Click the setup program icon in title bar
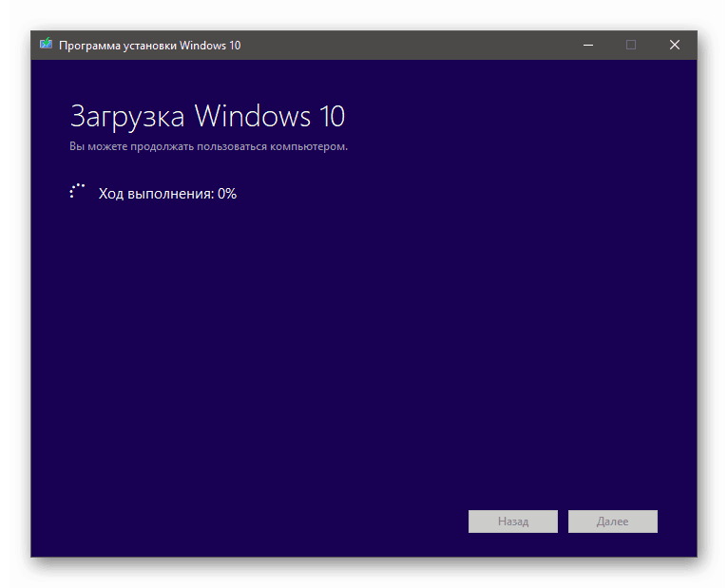Screen dimensions: 728x588 tap(46, 44)
